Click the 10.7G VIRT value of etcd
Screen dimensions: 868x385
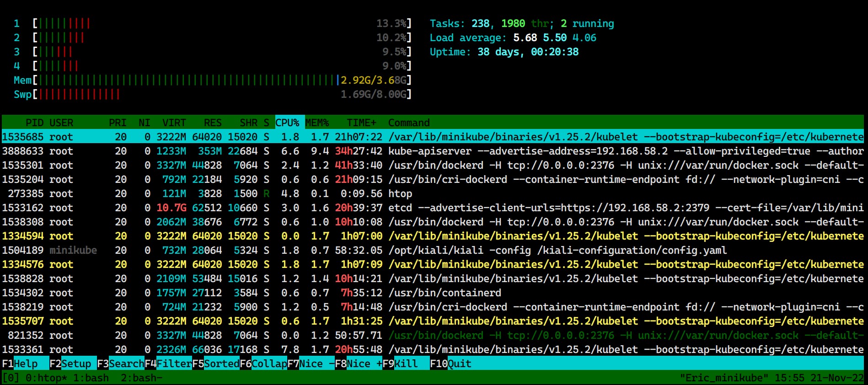(x=171, y=208)
